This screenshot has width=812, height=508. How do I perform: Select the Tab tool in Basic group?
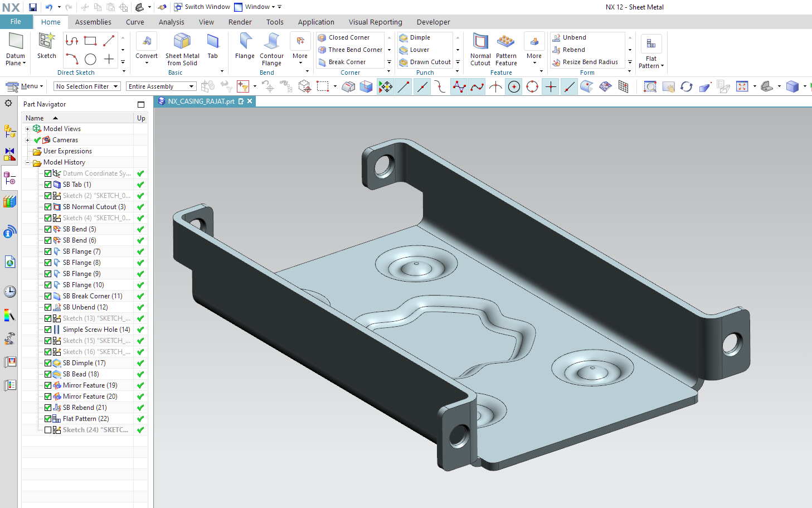tap(212, 42)
